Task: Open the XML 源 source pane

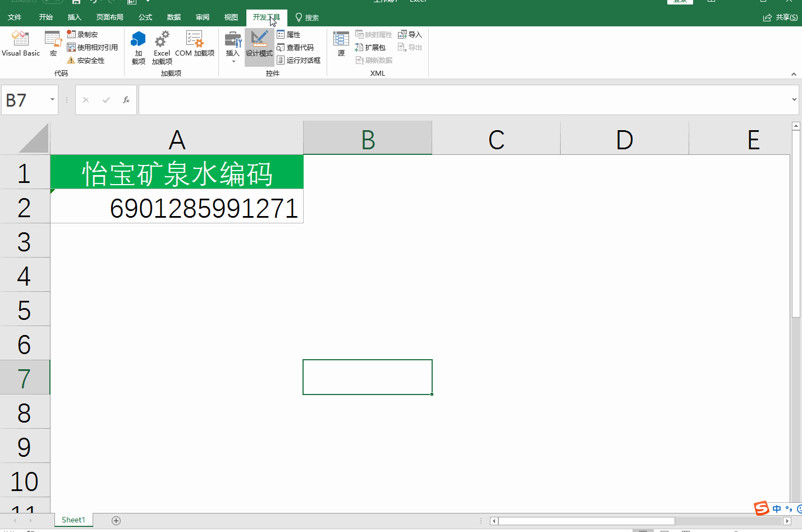Action: click(341, 44)
